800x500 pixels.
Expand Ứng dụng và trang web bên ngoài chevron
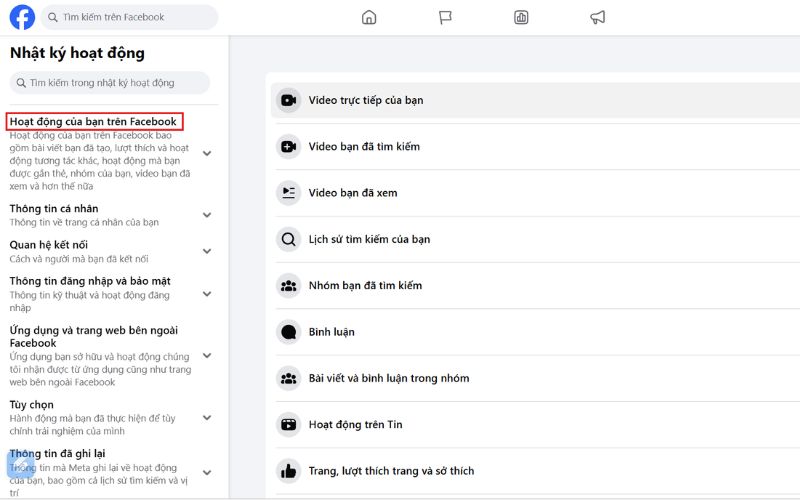click(207, 356)
